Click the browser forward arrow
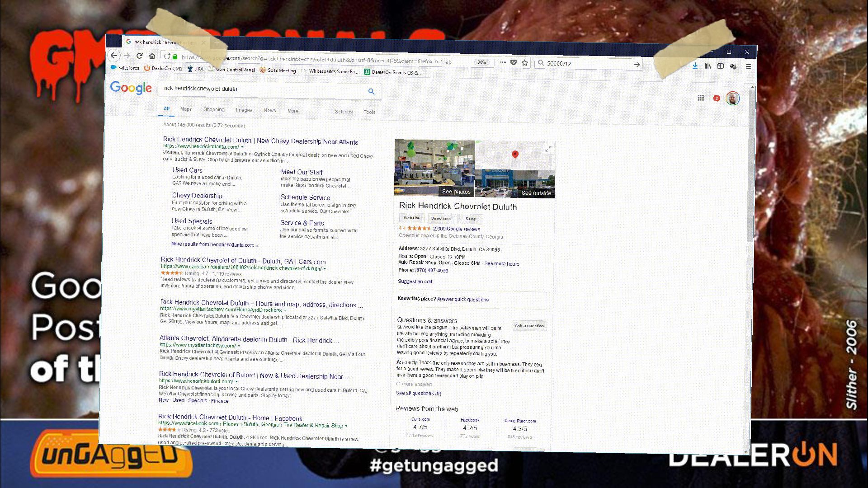 127,56
